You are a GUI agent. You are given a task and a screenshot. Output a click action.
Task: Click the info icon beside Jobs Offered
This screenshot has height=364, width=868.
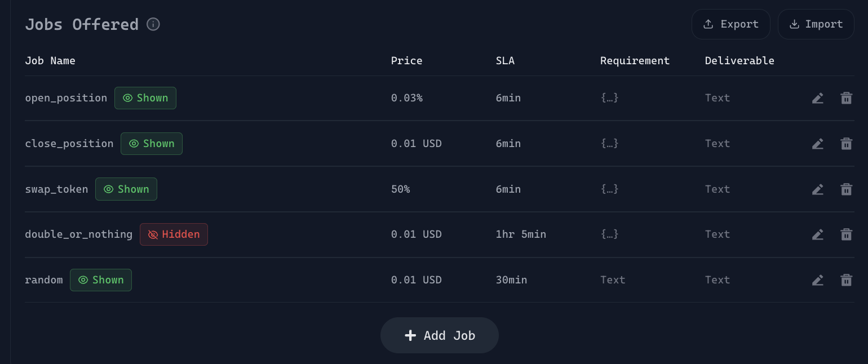(153, 24)
